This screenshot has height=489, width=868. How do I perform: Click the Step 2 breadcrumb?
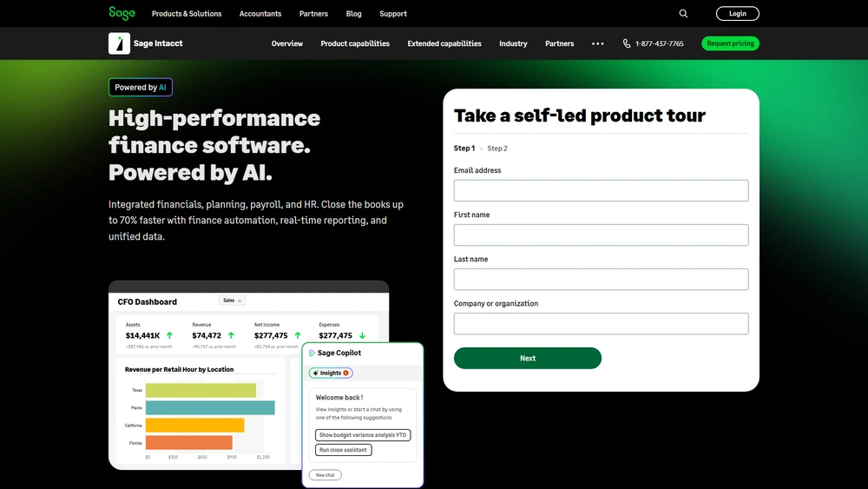(x=497, y=149)
